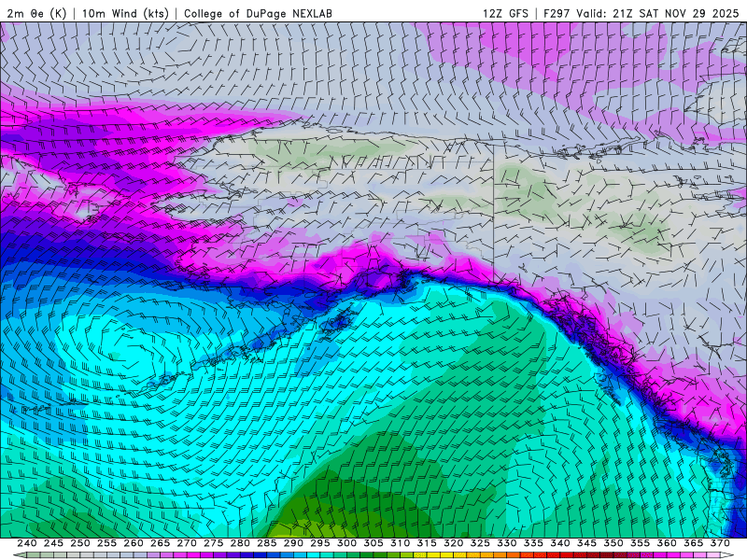Click the 270 value on the color scale
Screen dimensions: 747x560
(187, 543)
